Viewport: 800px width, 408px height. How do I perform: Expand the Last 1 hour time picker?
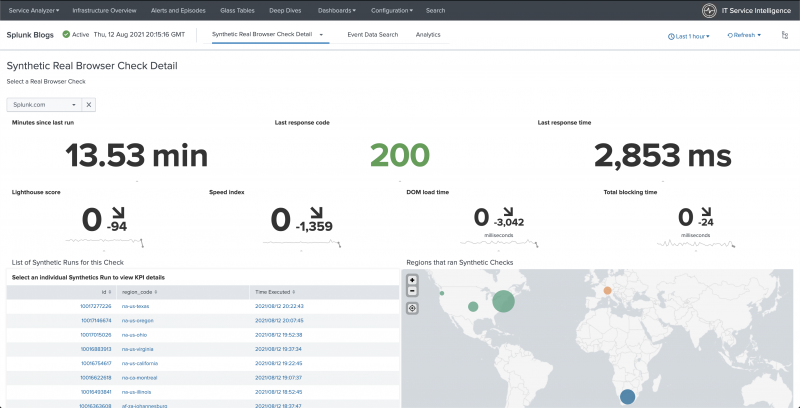coord(689,36)
